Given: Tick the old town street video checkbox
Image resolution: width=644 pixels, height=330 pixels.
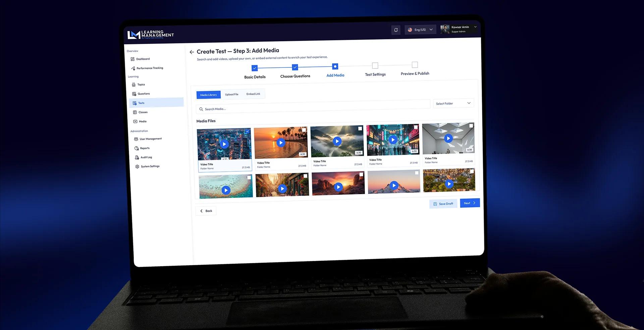Looking at the screenshot, I should 305,176.
